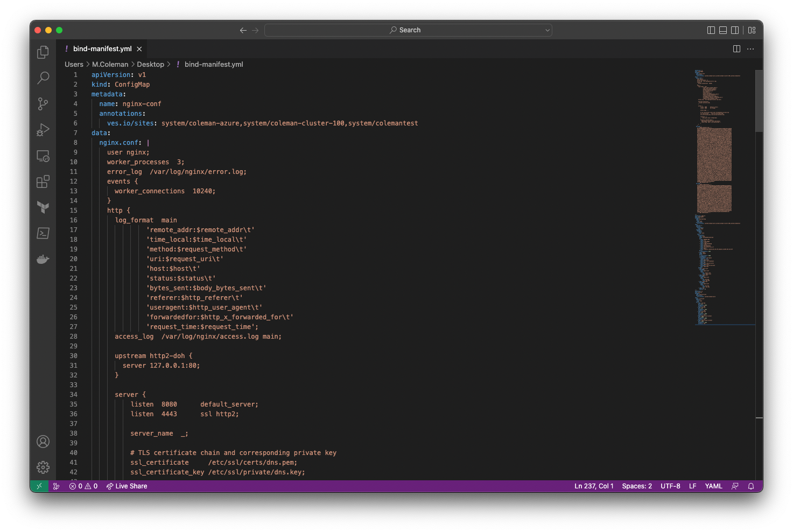Open the Run and Debug view
The image size is (793, 532).
43,130
